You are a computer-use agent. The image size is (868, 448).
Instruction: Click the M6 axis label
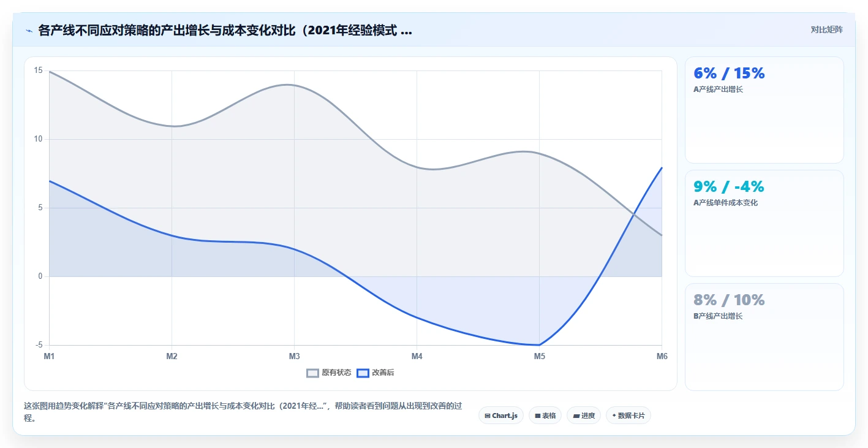[x=662, y=356]
